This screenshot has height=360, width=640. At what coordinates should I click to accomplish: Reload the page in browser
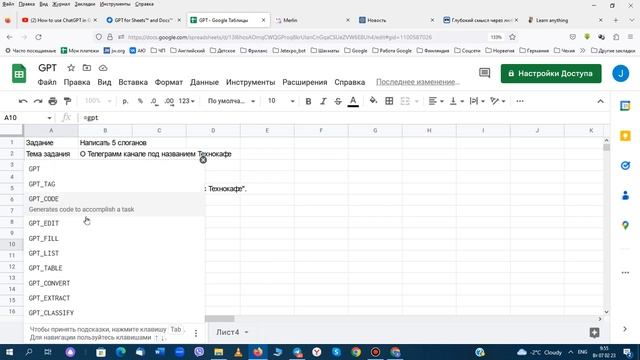click(x=38, y=37)
